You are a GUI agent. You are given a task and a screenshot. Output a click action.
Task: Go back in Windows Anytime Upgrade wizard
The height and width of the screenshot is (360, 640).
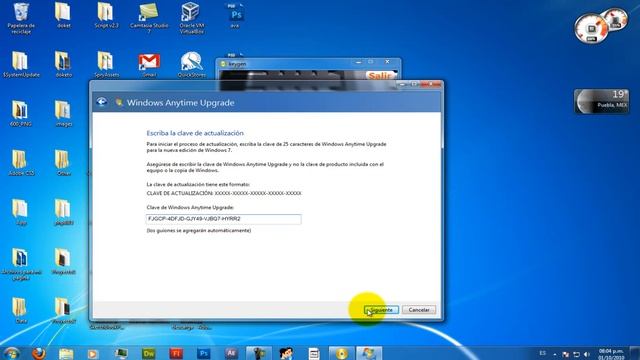click(x=102, y=102)
